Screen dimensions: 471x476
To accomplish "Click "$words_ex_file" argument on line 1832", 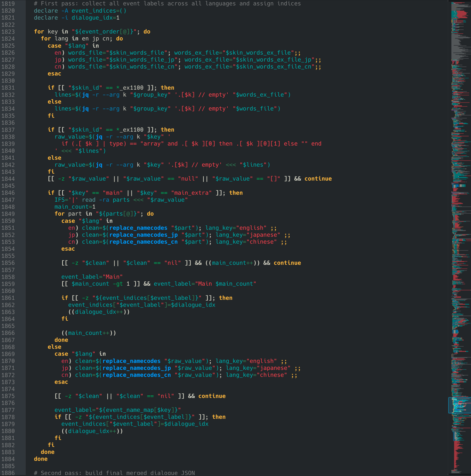I will coord(260,95).
